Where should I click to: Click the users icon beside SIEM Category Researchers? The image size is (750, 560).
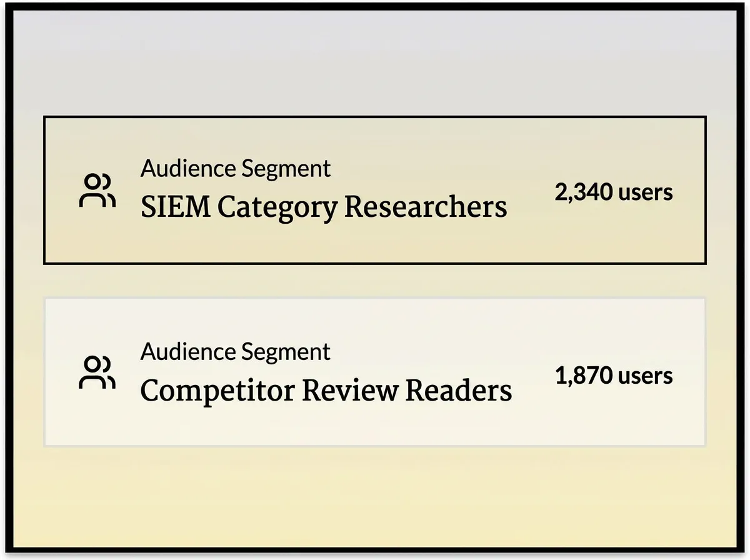[x=97, y=191]
